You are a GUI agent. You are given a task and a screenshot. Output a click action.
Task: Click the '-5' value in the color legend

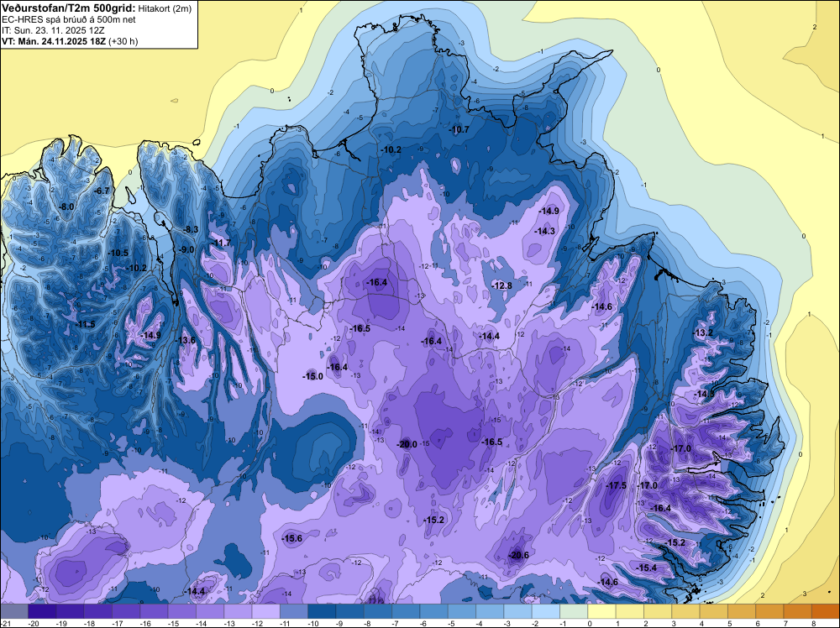point(449,623)
